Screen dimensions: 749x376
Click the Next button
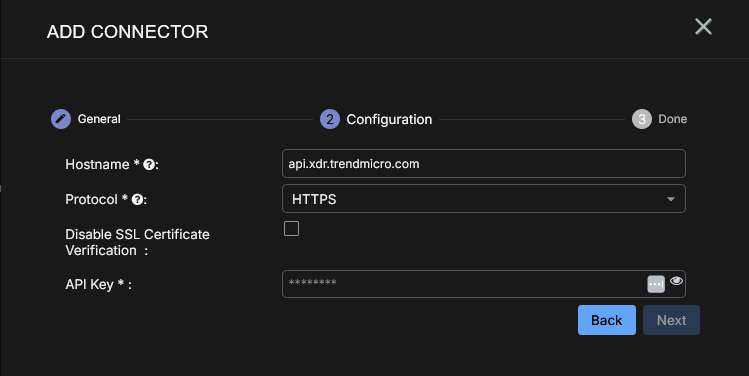click(x=671, y=320)
